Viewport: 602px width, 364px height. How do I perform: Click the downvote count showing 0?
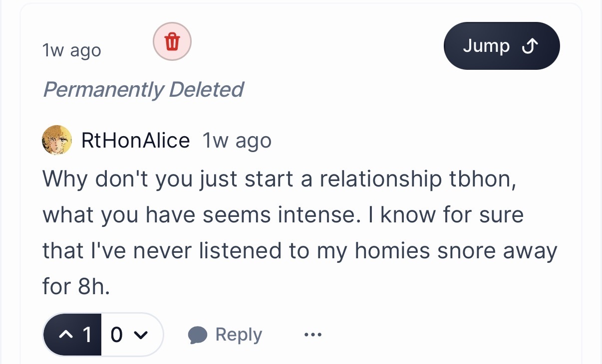(116, 335)
